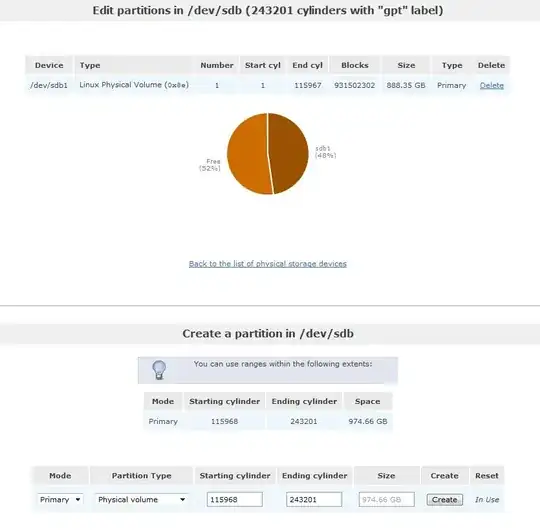Open the Partition Type dropdown
540x530 pixels.
(142, 500)
